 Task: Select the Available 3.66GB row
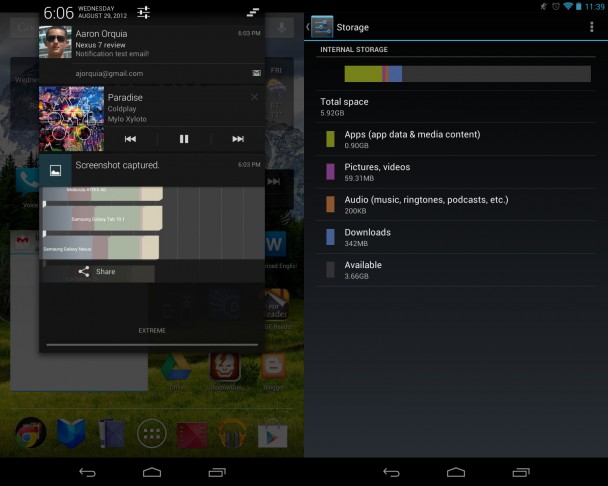[x=456, y=270]
